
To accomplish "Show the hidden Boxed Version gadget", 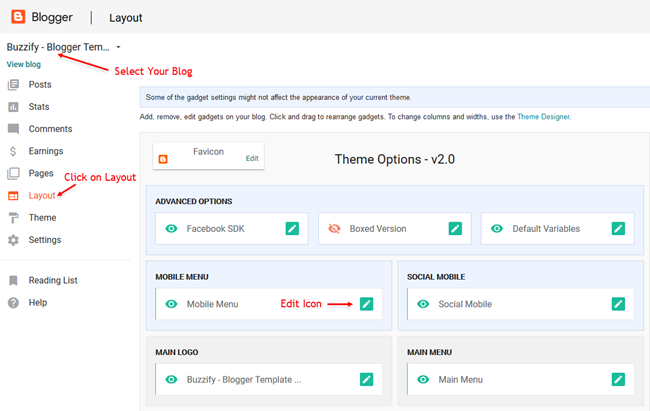I will [x=334, y=229].
